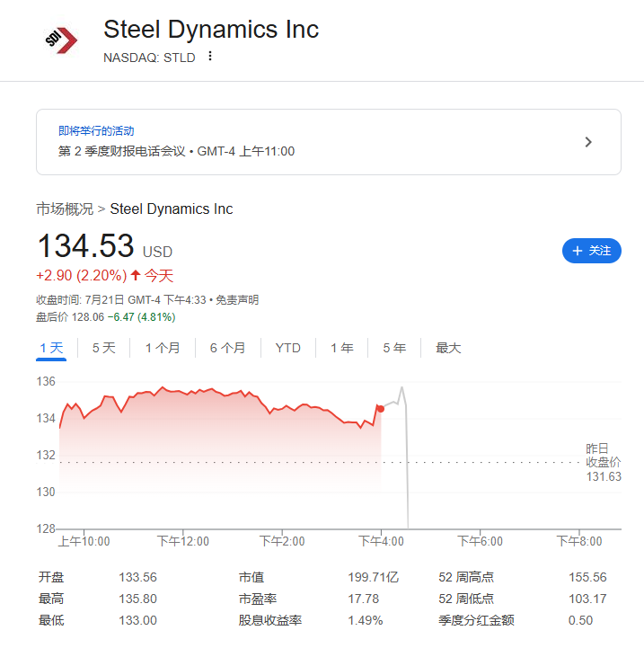Open the three-dot more options menu
This screenshot has width=644, height=648.
coord(210,57)
